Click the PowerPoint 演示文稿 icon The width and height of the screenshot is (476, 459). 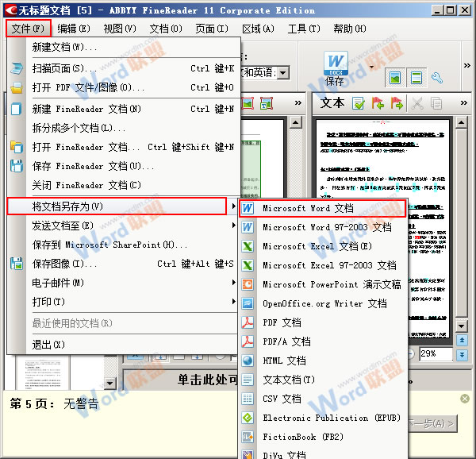(x=248, y=284)
